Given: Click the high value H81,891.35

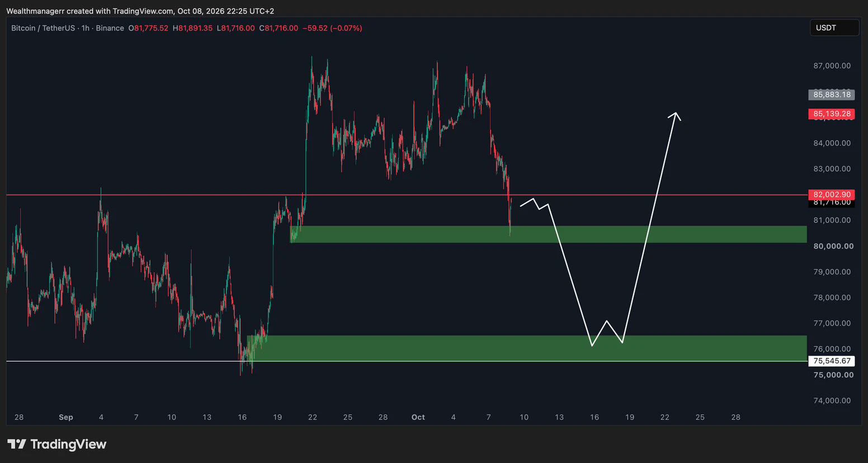Looking at the screenshot, I should (x=192, y=28).
